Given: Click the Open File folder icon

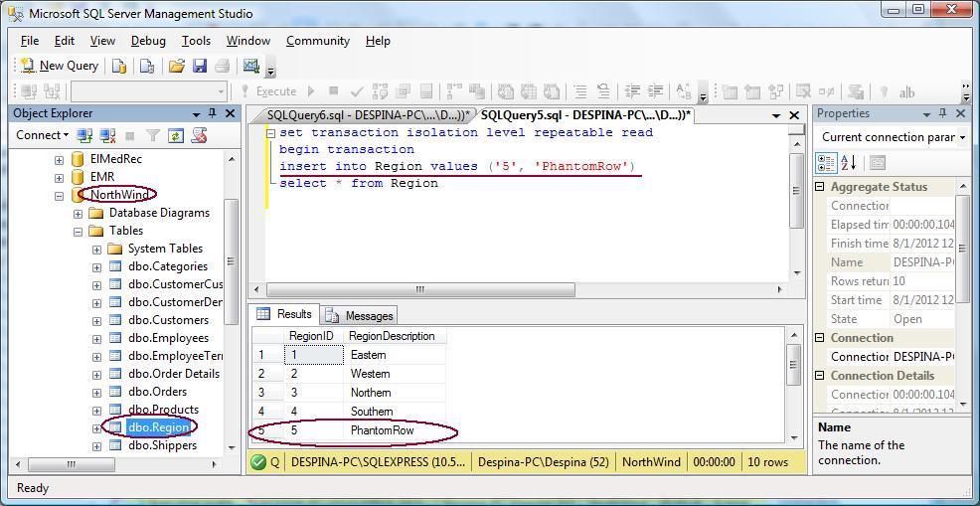Looking at the screenshot, I should point(177,66).
